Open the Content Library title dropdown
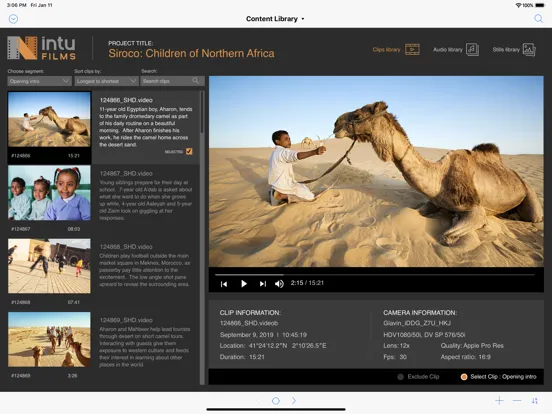 (275, 19)
